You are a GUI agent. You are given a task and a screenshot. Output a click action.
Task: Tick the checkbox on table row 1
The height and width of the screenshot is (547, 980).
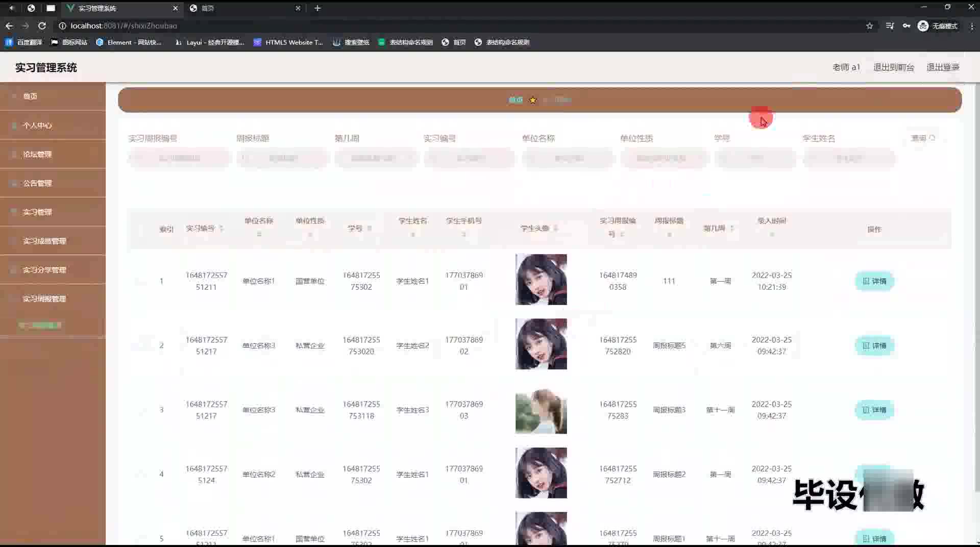coord(140,281)
